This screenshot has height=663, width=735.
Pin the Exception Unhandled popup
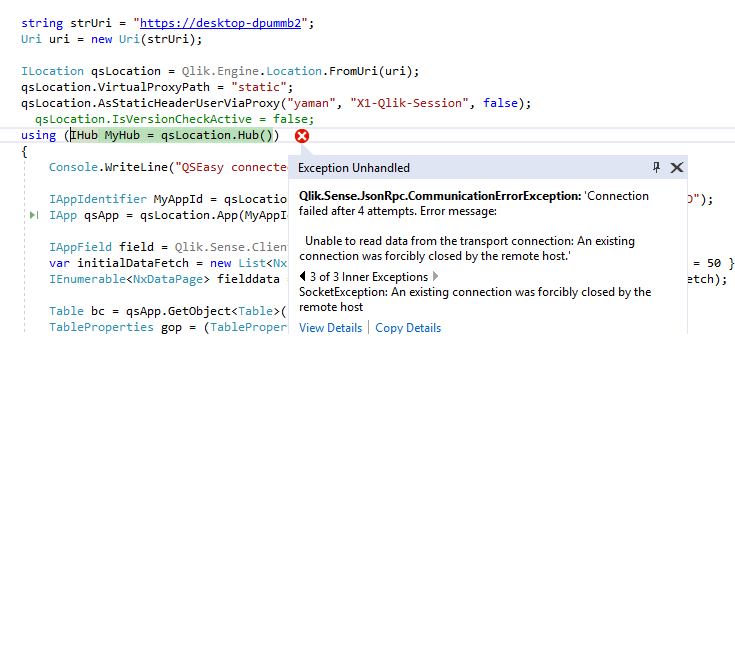[657, 167]
